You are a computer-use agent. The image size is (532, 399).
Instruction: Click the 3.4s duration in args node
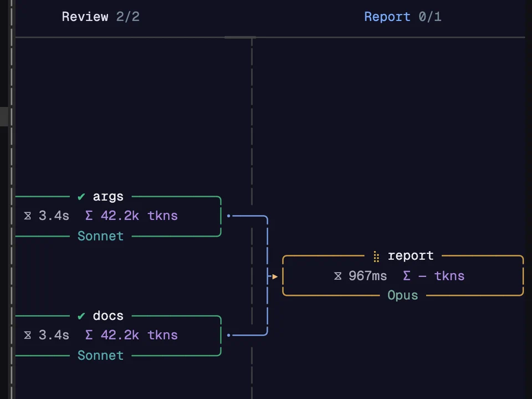point(54,216)
